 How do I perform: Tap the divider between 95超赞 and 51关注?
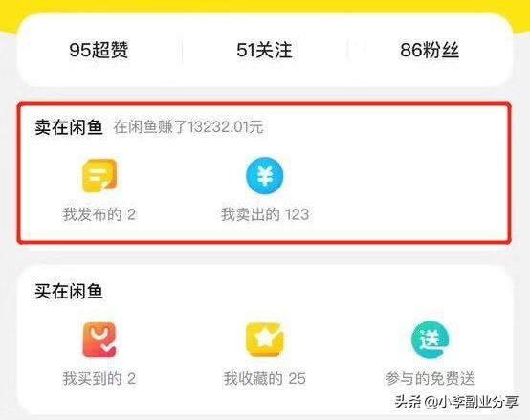pyautogui.click(x=182, y=51)
